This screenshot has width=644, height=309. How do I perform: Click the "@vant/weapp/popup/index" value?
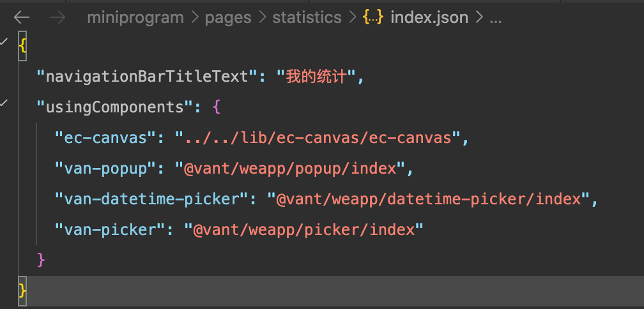(x=291, y=169)
